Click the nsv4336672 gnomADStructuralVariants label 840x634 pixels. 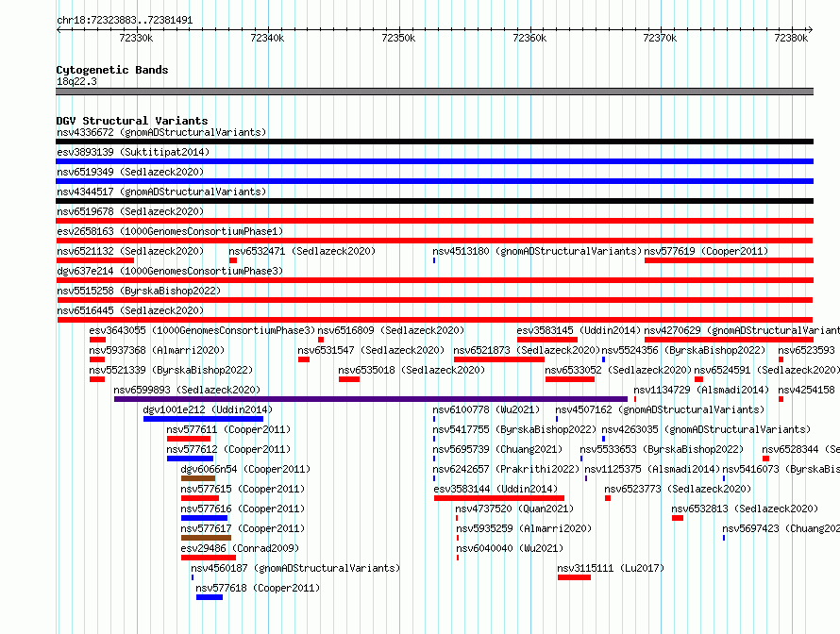pos(161,132)
